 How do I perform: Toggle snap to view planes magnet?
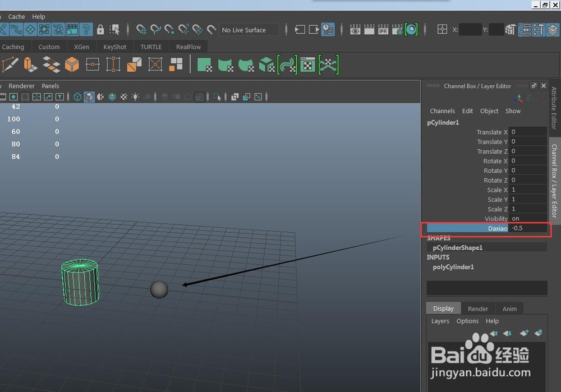pos(197,30)
